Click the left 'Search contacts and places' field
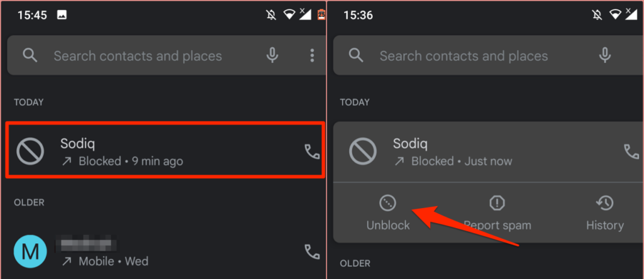The width and height of the screenshot is (644, 279). point(166,55)
